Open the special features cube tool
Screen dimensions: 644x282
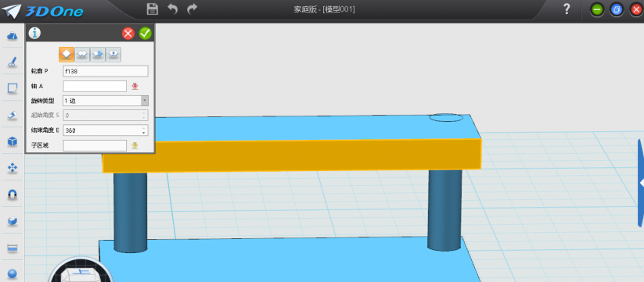point(13,141)
